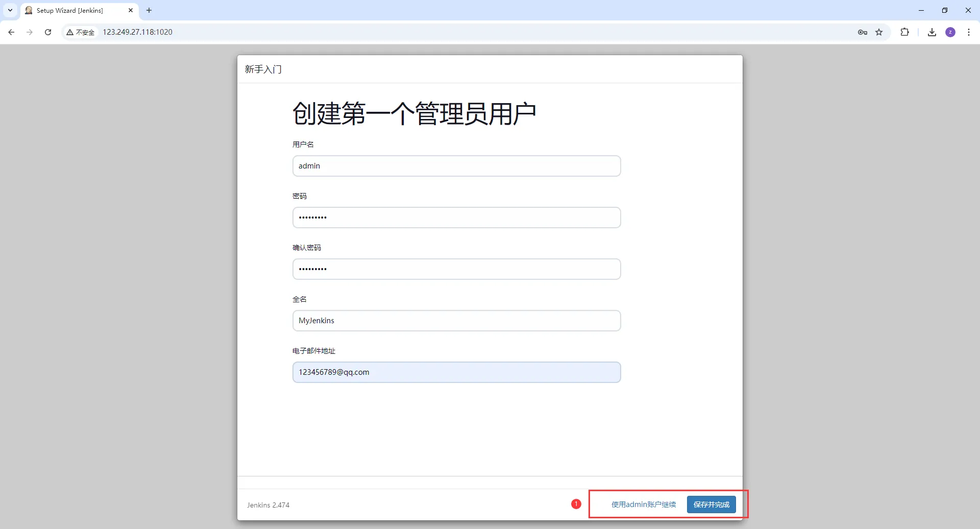Bookmark this page with the star icon

[879, 32]
